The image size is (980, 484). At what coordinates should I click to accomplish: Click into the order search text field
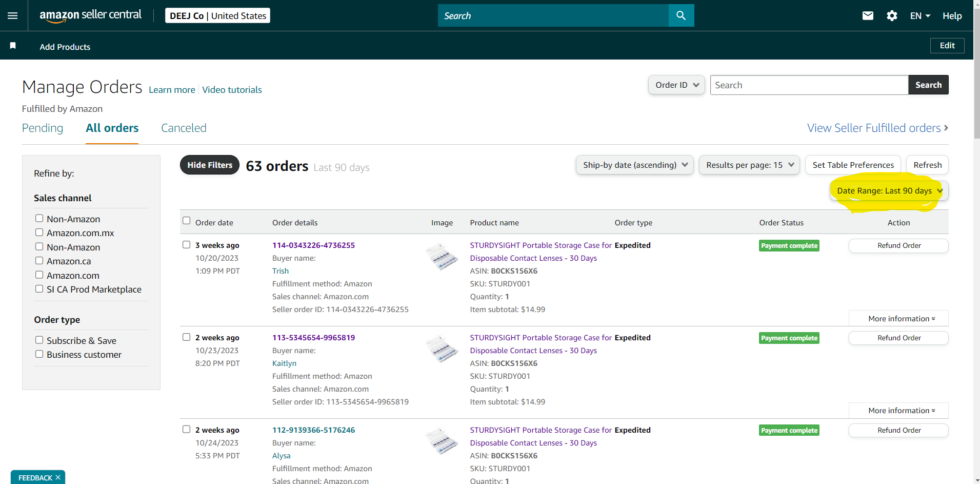[808, 85]
